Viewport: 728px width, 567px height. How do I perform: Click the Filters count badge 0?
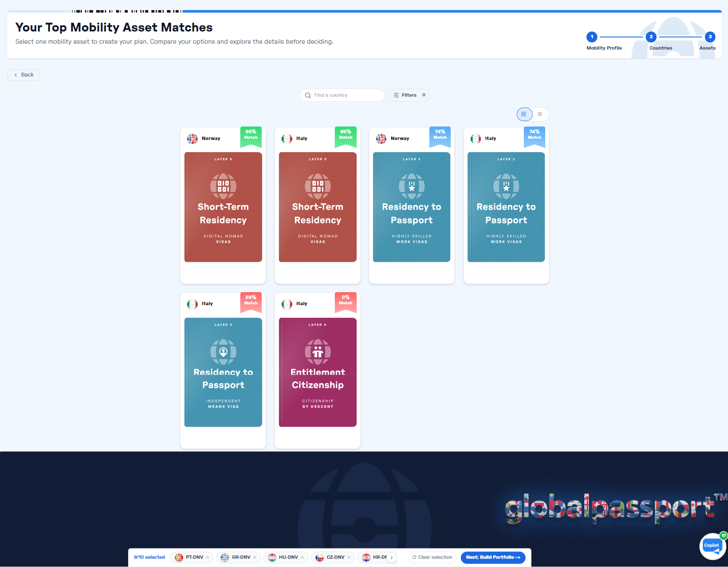[423, 95]
